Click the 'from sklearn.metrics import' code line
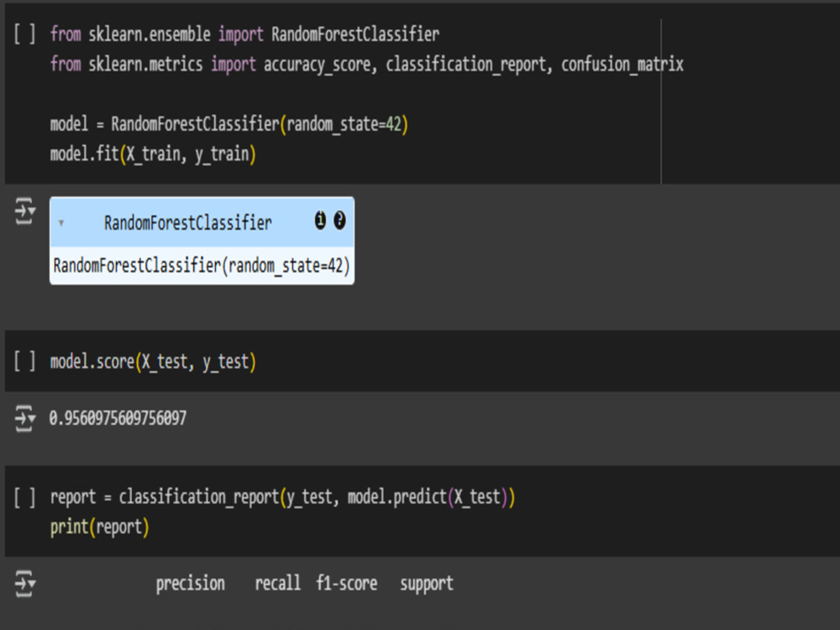Screen dimensions: 840x630 coord(367,65)
